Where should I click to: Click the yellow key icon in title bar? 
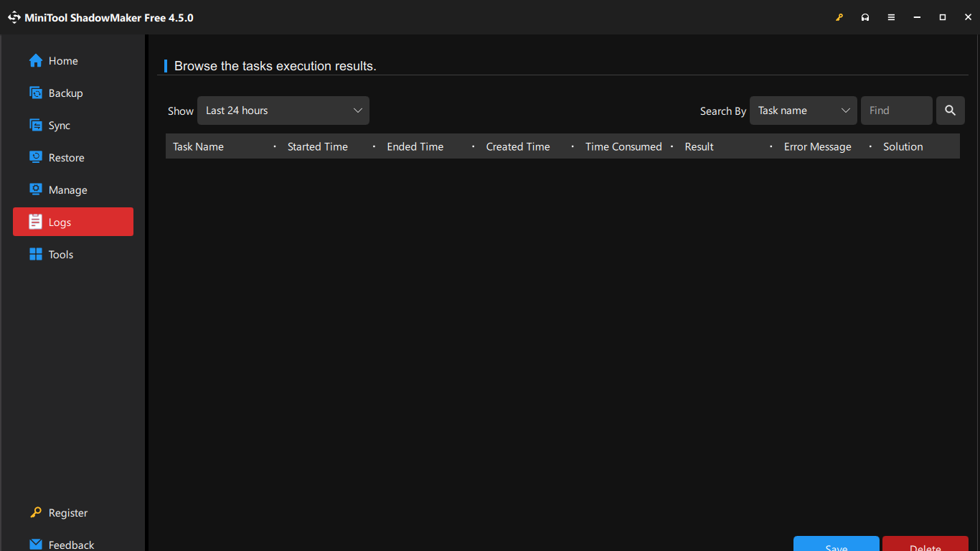[839, 17]
